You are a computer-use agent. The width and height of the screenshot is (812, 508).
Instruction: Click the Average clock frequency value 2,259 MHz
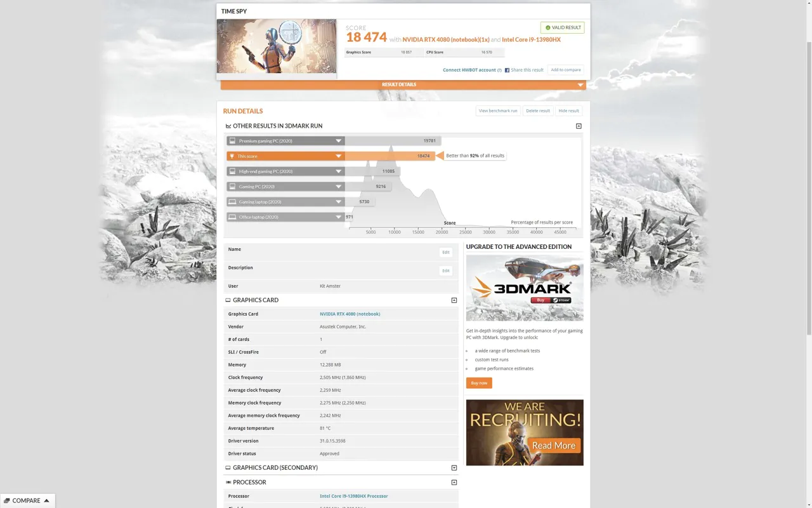331,390
